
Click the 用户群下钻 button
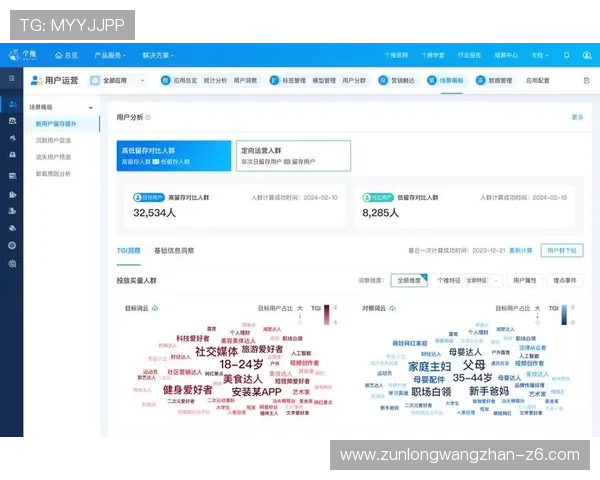tap(561, 250)
